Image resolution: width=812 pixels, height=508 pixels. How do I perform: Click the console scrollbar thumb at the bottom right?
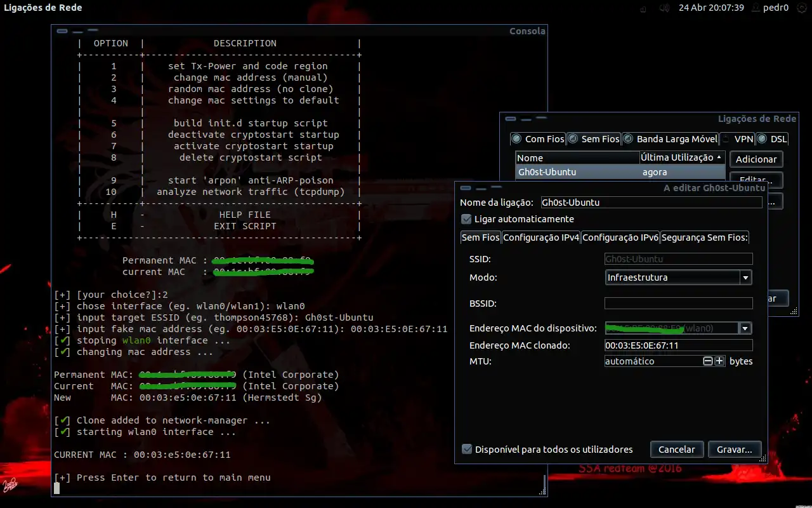point(544,484)
